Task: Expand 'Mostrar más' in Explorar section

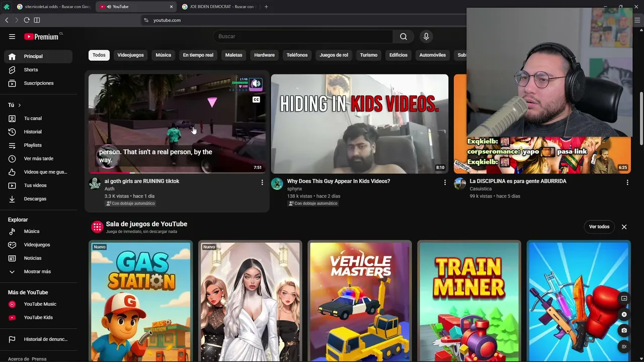Action: (x=38, y=271)
